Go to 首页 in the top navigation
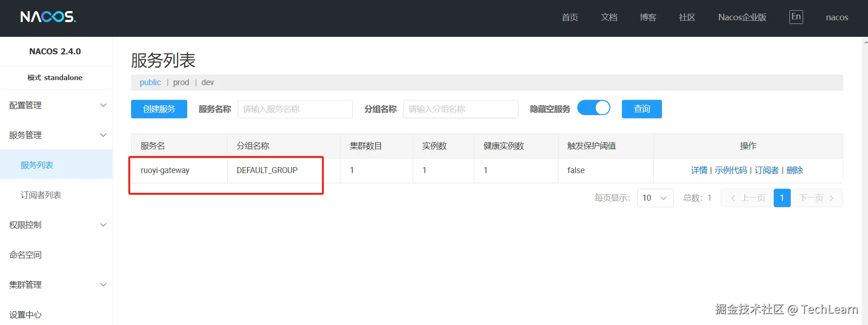The height and width of the screenshot is (325, 868). [570, 17]
